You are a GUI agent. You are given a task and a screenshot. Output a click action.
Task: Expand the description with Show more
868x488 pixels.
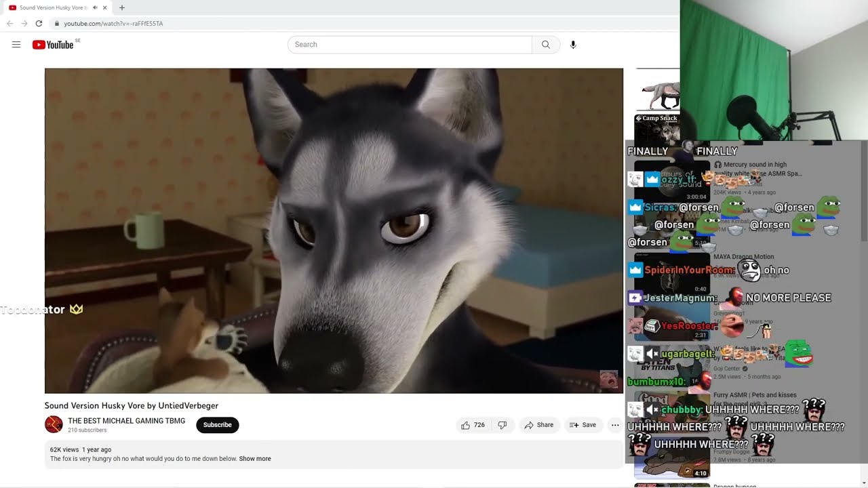(255, 459)
